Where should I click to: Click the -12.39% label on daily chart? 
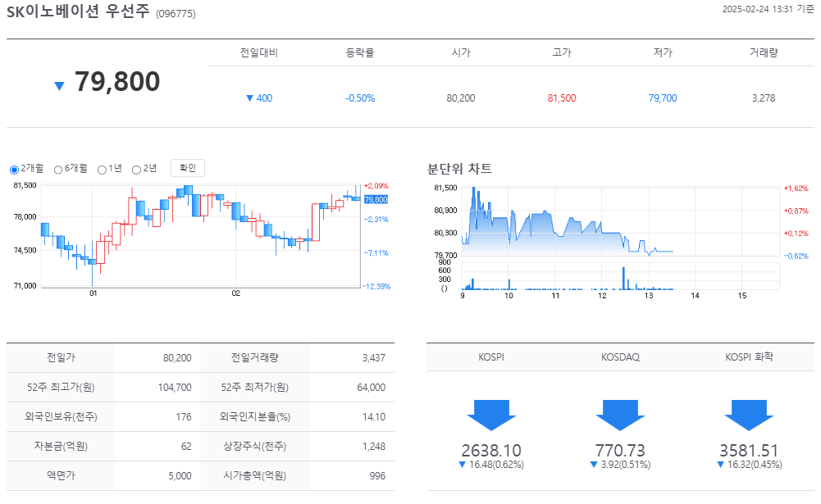click(x=376, y=286)
